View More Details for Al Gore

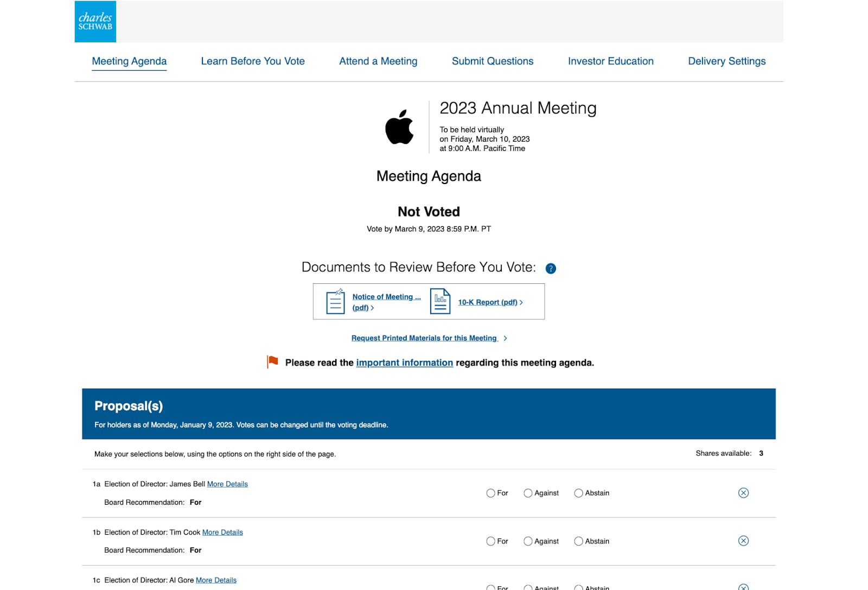(x=216, y=580)
